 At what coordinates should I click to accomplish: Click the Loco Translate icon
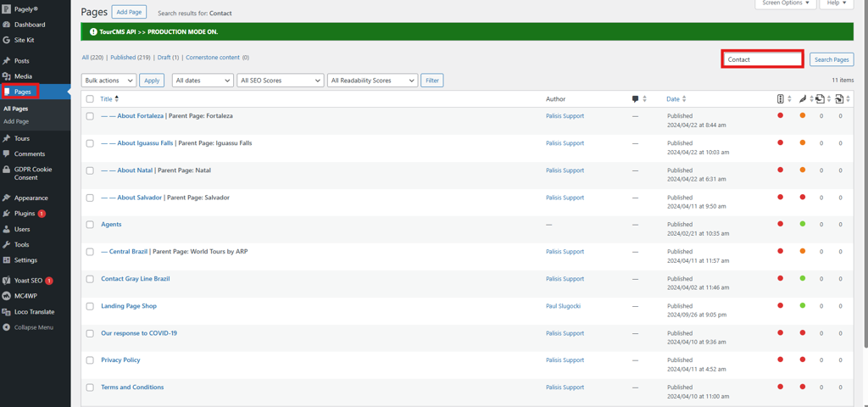click(7, 312)
